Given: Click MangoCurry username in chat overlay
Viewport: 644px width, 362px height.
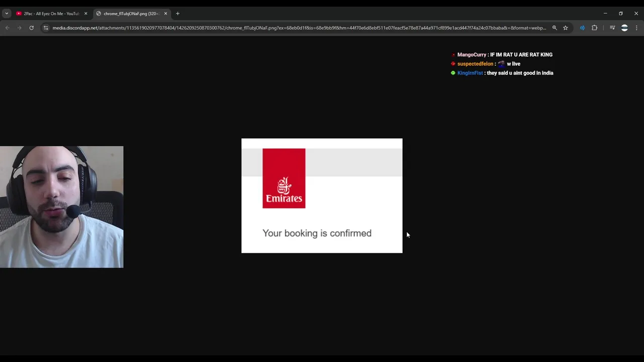Looking at the screenshot, I should point(472,55).
